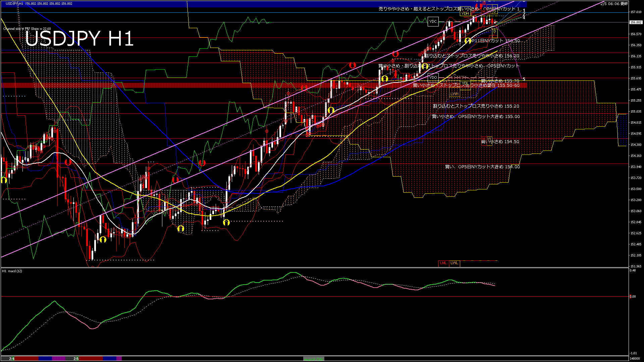Screen dimensions: 644x362
Task: Click the USDJPY H1 chart title
Action: point(79,39)
